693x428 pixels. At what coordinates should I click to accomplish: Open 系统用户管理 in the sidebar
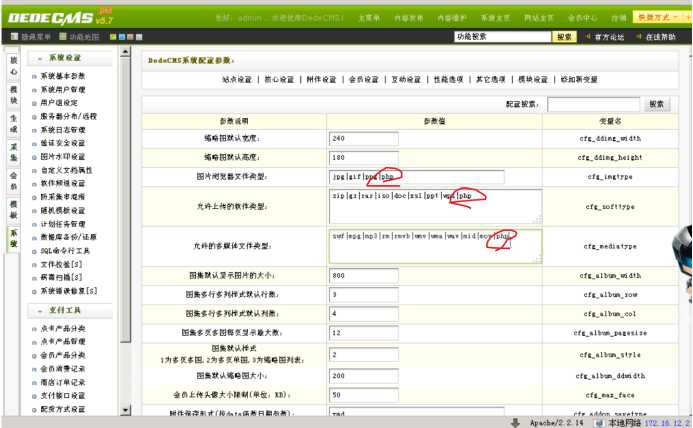point(63,90)
